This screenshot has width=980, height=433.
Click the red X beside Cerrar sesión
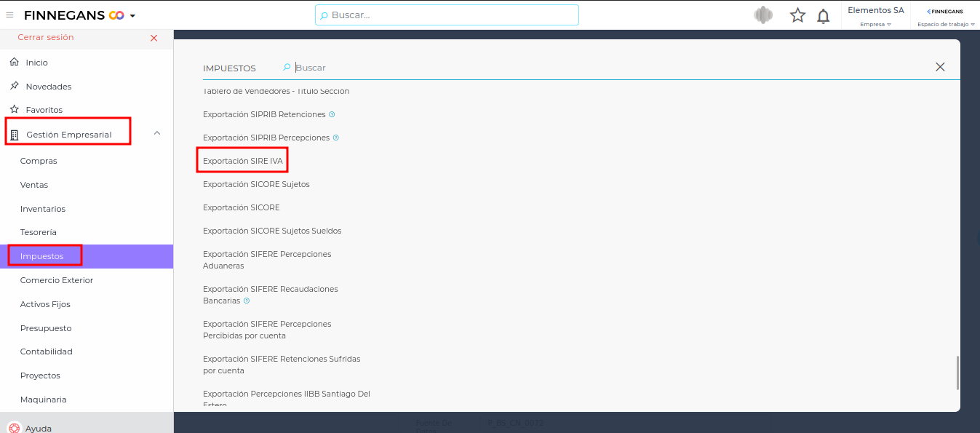tap(154, 38)
